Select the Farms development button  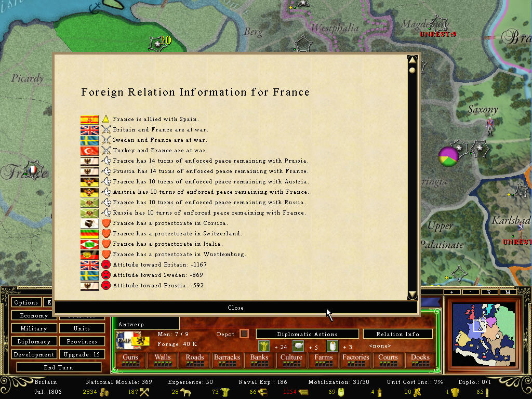tap(323, 360)
